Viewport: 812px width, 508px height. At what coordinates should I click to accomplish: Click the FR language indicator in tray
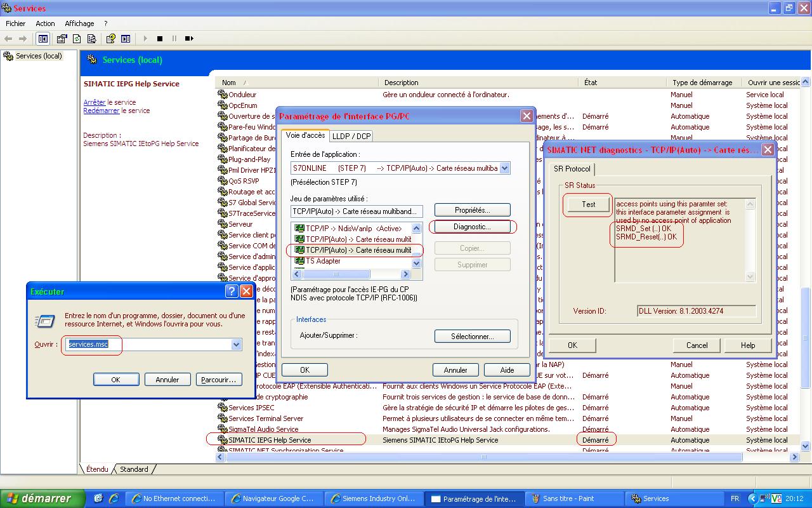[x=735, y=498]
